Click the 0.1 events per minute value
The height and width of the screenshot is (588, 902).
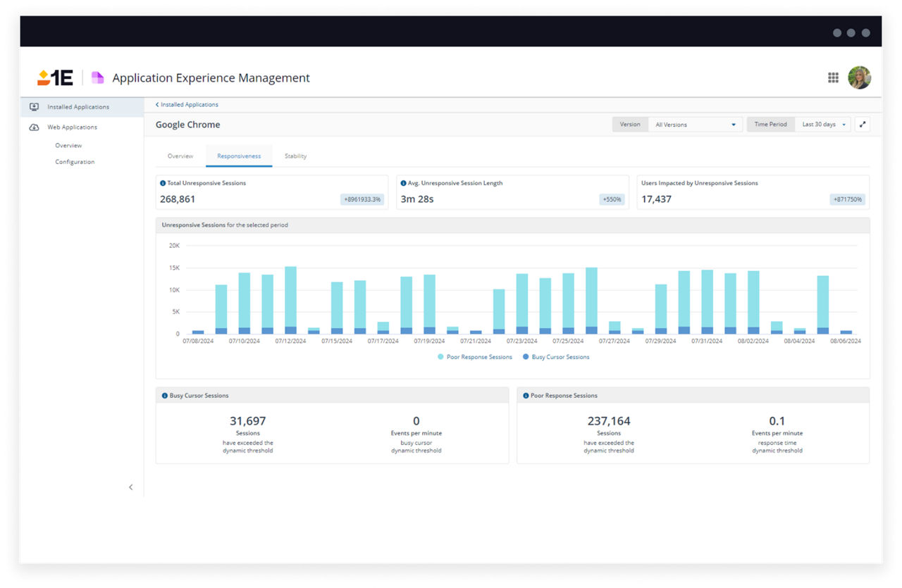(777, 421)
